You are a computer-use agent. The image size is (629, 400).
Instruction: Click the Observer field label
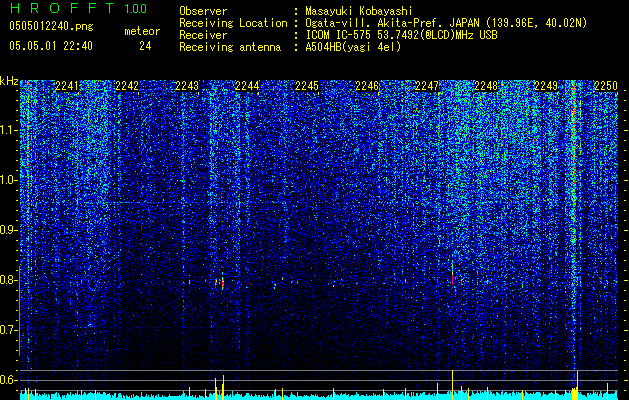pos(203,11)
